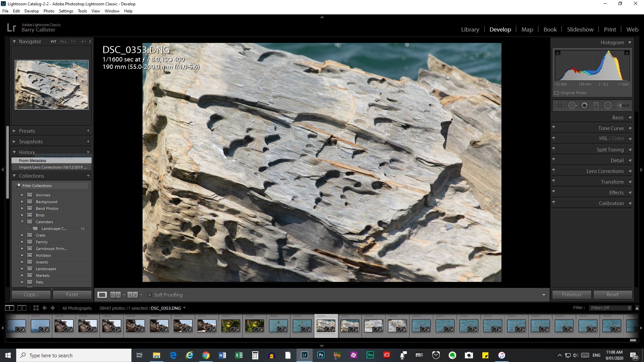Viewport: 644px width, 362px height.
Task: Create a new snapshot with plus icon
Action: 88,142
